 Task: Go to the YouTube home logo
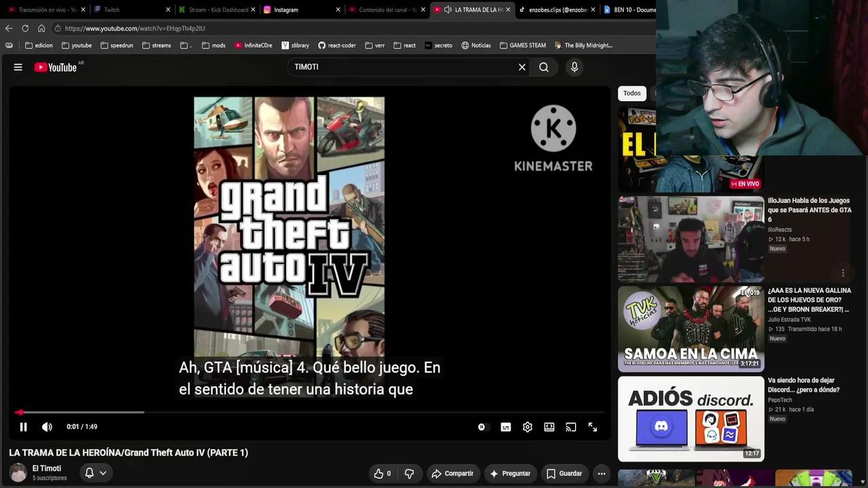(x=56, y=67)
